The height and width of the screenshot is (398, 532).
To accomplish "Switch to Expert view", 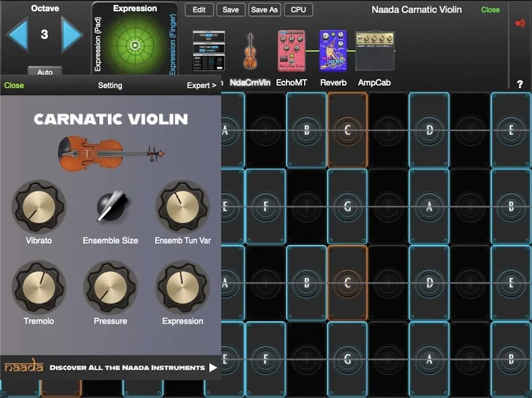I will tap(201, 86).
